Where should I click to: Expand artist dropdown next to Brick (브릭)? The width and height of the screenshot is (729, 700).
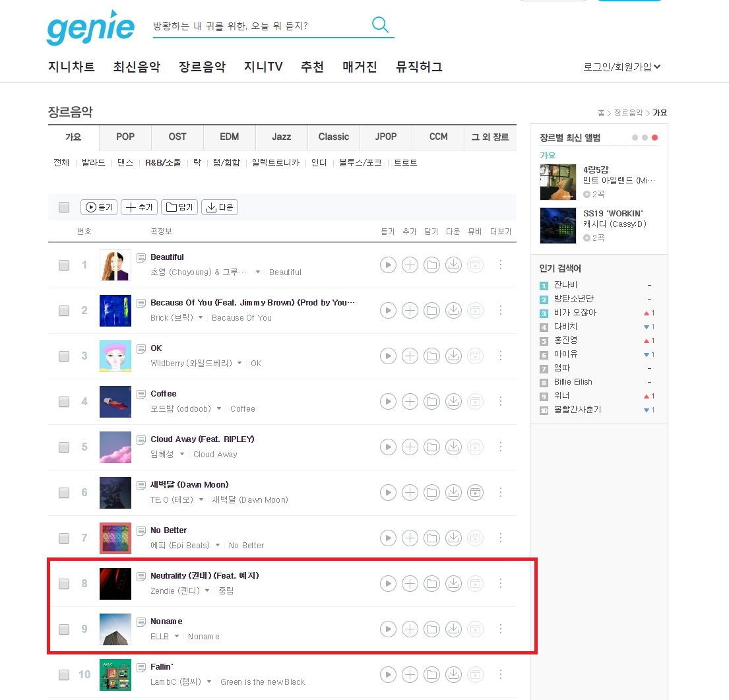201,317
